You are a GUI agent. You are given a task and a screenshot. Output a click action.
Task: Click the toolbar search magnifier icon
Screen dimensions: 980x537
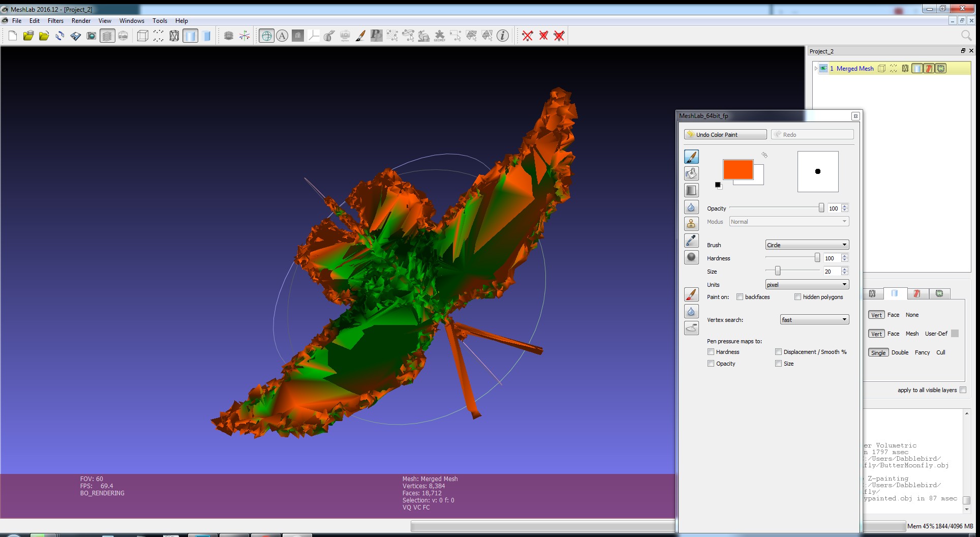[966, 35]
